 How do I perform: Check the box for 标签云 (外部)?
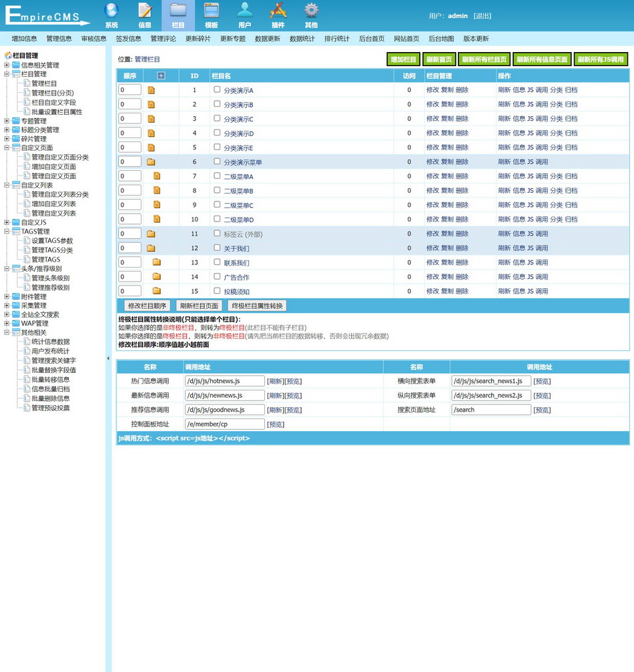tap(217, 234)
